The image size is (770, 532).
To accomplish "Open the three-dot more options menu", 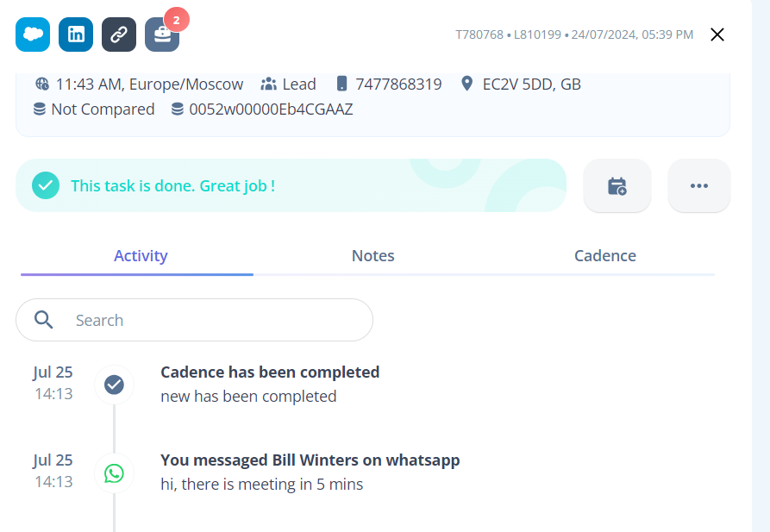I will (698, 185).
